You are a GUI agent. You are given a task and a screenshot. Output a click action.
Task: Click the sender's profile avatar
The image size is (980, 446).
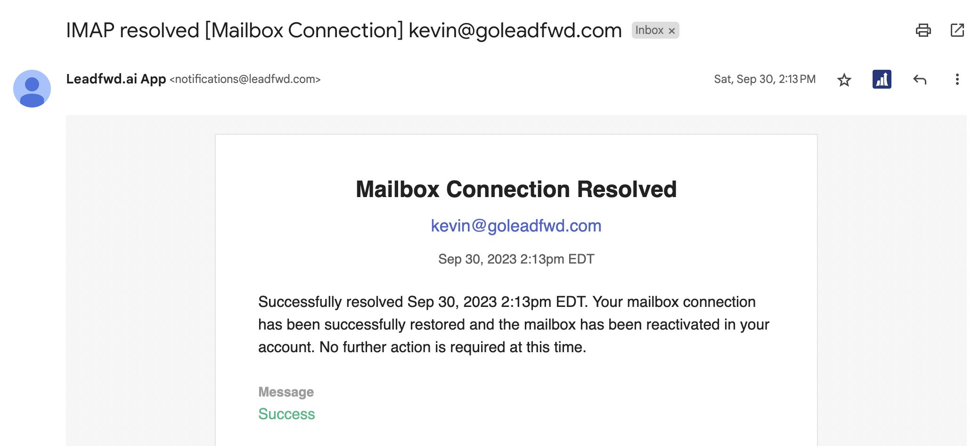tap(32, 89)
